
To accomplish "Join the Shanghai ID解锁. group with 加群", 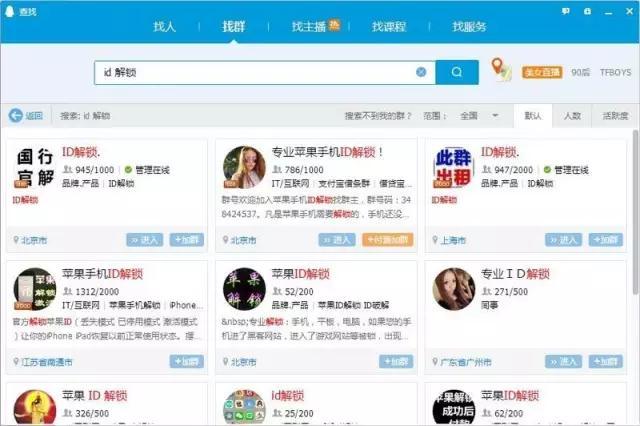I will 606,240.
